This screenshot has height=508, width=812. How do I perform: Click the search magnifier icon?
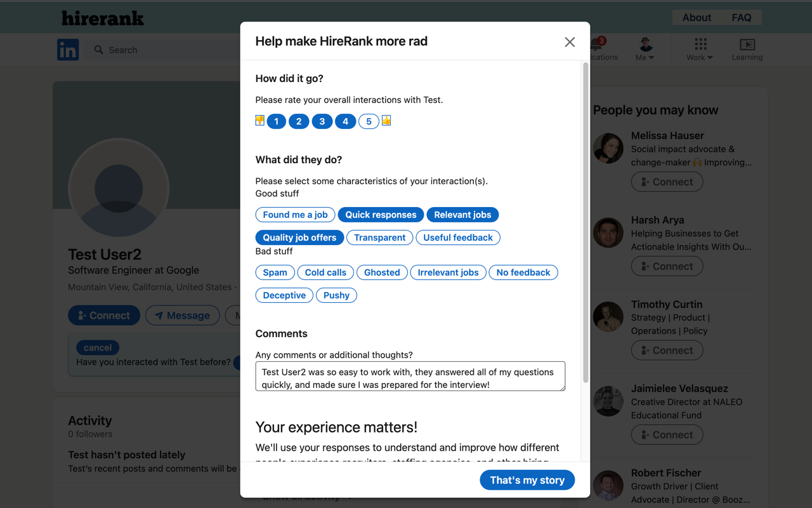click(99, 50)
